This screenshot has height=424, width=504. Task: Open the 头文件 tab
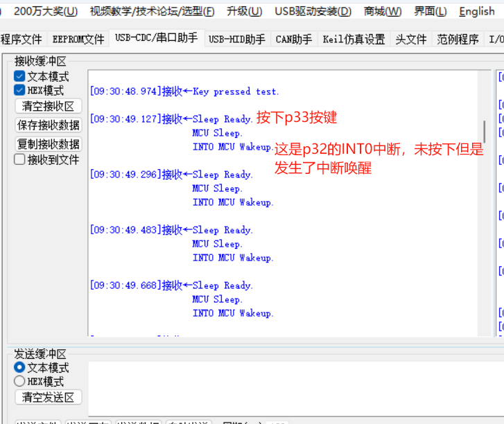[x=411, y=39]
